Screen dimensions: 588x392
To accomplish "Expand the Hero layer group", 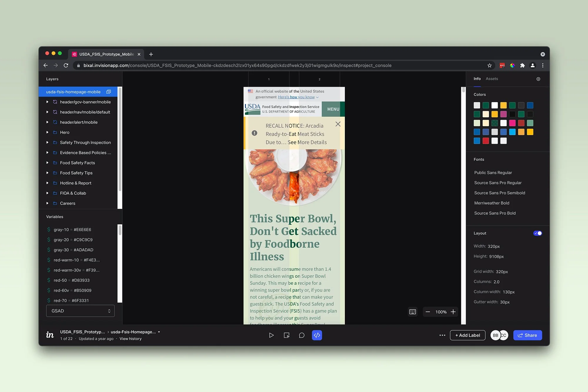I will (x=47, y=132).
